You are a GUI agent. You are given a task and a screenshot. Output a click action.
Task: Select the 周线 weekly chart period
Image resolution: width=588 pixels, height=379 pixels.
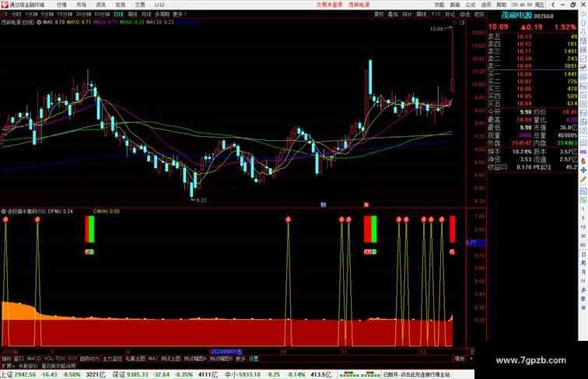tap(132, 14)
